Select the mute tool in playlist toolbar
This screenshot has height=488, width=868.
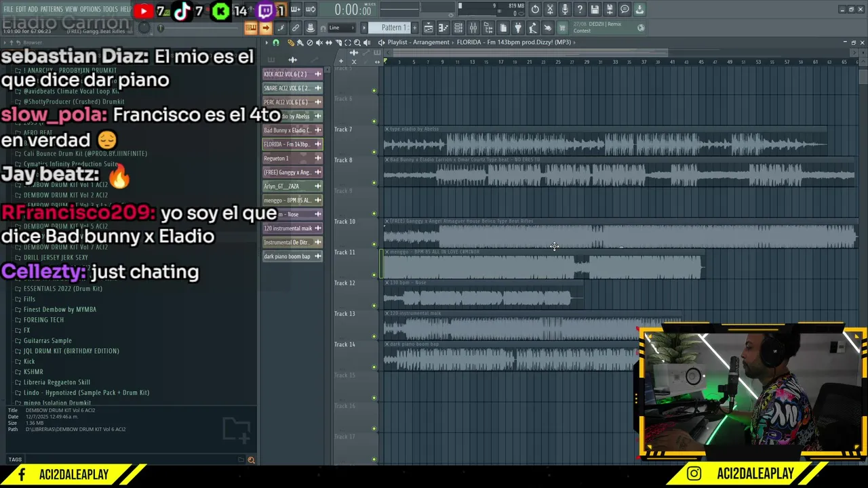[319, 42]
